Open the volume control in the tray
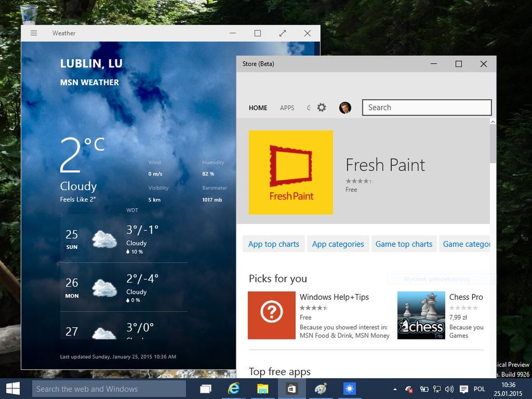The width and height of the screenshot is (532, 399). point(449,389)
